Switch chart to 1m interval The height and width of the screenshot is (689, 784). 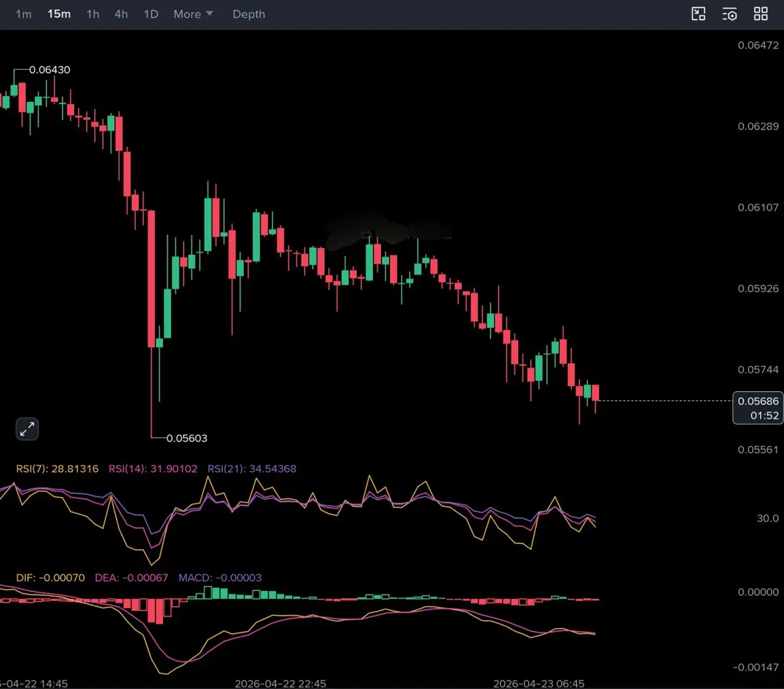tap(24, 14)
